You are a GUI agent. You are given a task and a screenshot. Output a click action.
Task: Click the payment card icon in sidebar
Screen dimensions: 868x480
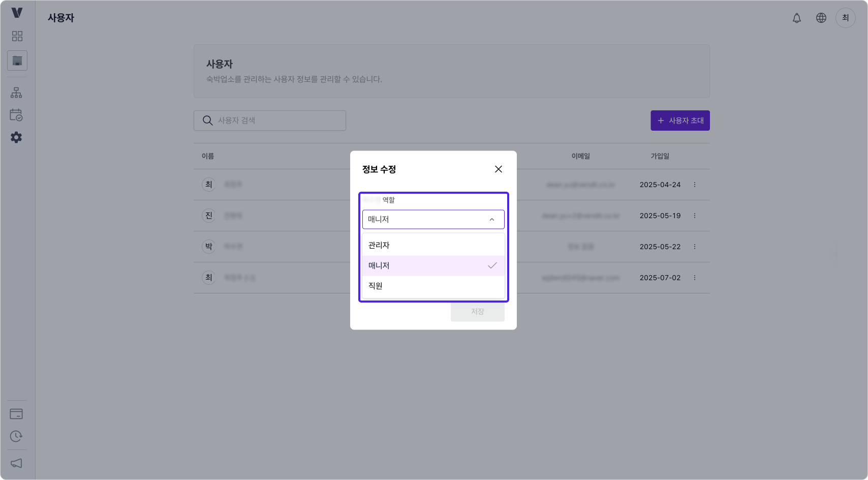coord(17,413)
